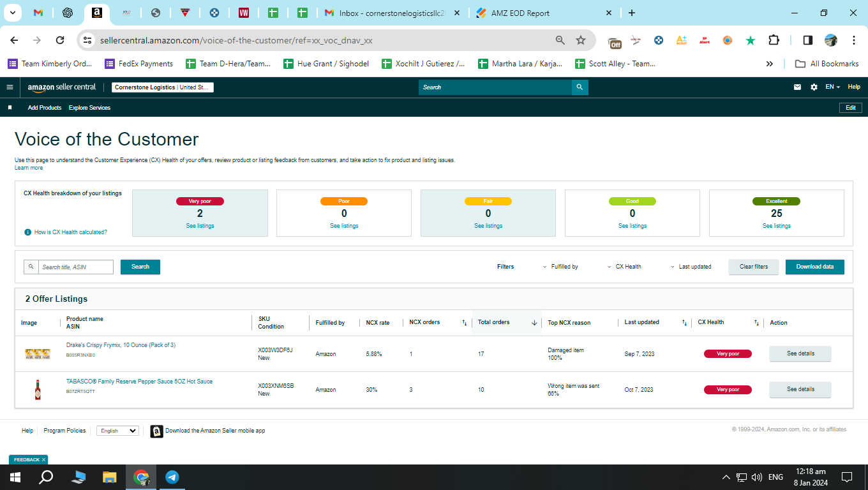This screenshot has width=868, height=490.
Task: Open the English language select in footer
Action: click(117, 431)
